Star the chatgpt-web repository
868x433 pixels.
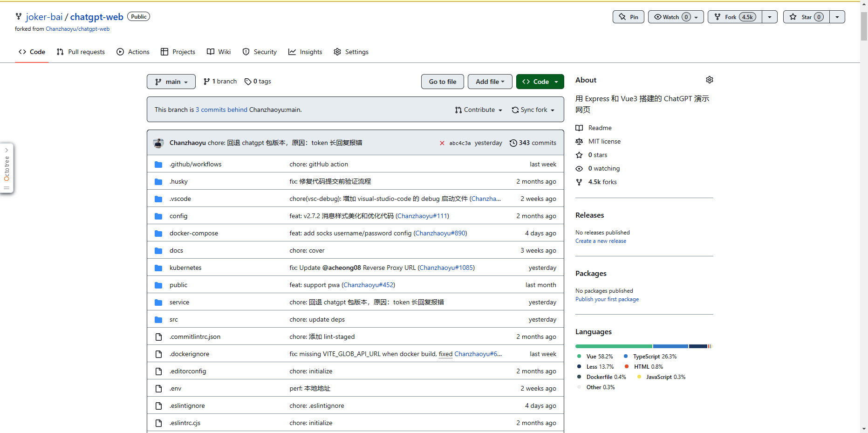806,17
